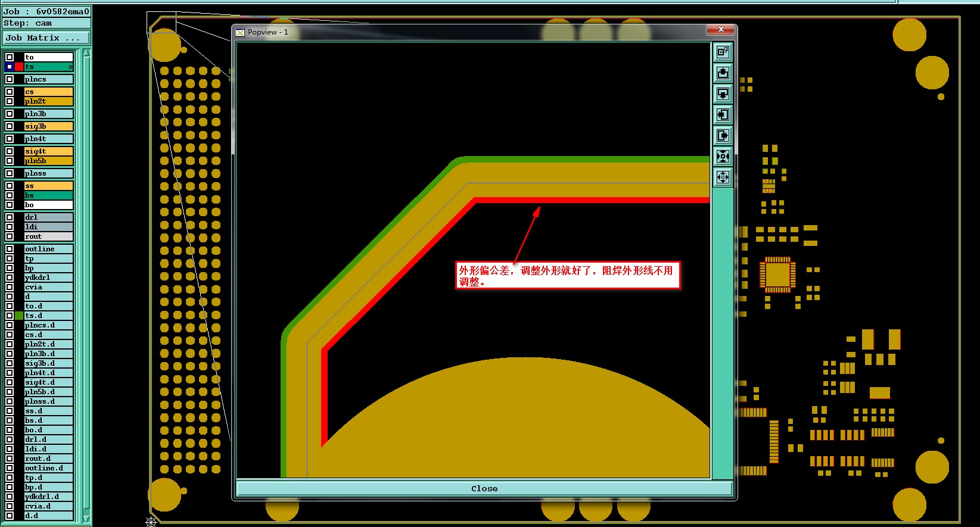Screen dimensions: 980x527
Task: Toggle the display checkbox for layer bs
Action: (x=10, y=195)
